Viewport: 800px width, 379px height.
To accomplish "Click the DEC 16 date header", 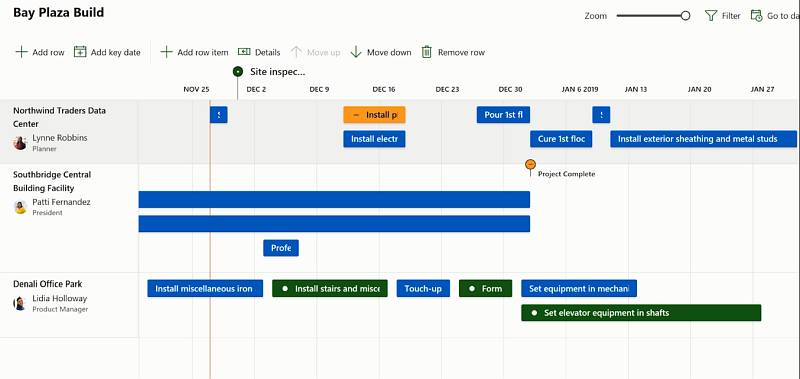I will pos(384,89).
